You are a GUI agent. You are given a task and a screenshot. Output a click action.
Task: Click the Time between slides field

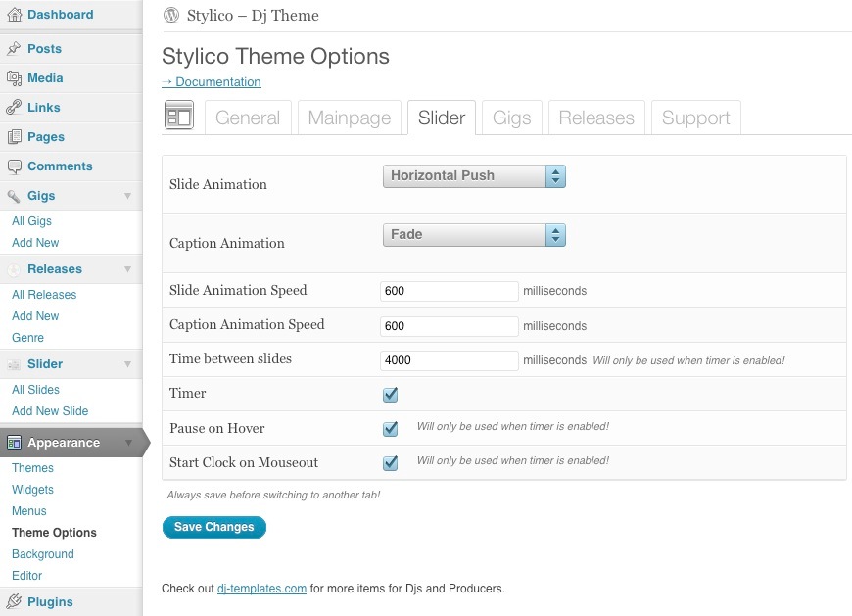[x=450, y=360]
